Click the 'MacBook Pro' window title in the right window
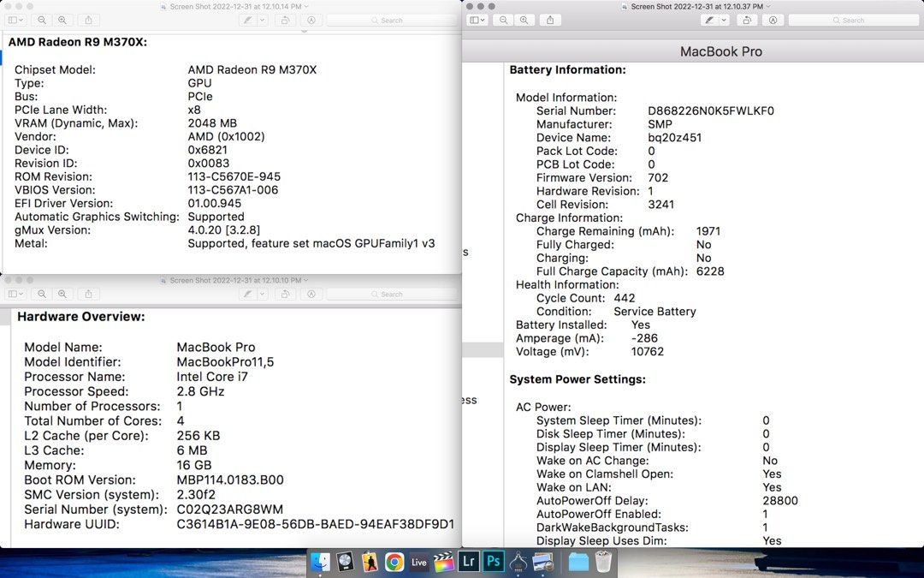Viewport: 924px width, 578px height. coord(720,51)
